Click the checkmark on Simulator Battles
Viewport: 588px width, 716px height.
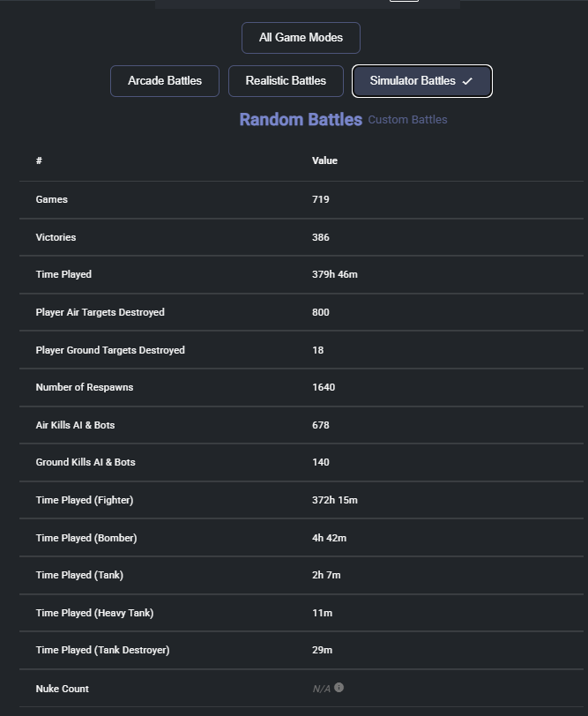[468, 81]
